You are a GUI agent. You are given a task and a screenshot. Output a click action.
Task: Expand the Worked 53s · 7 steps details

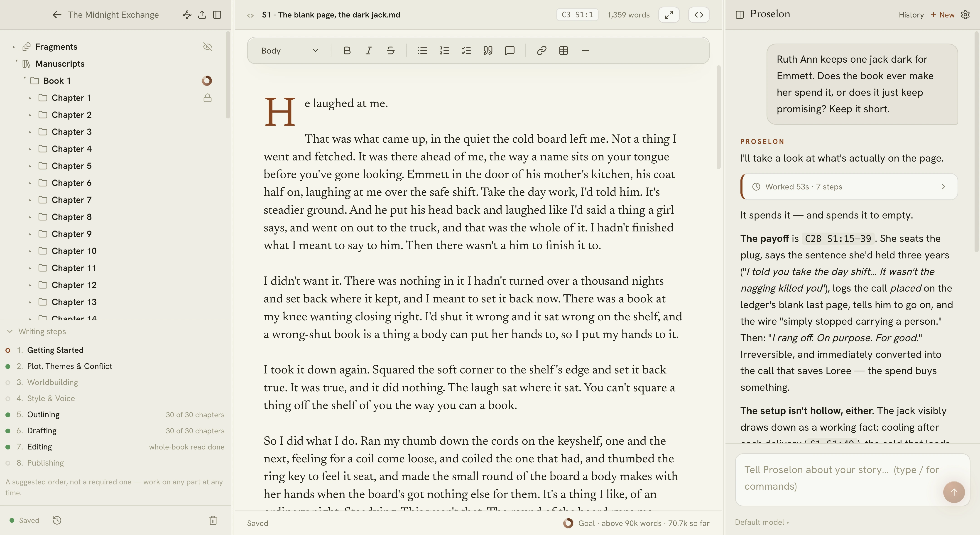pos(849,187)
